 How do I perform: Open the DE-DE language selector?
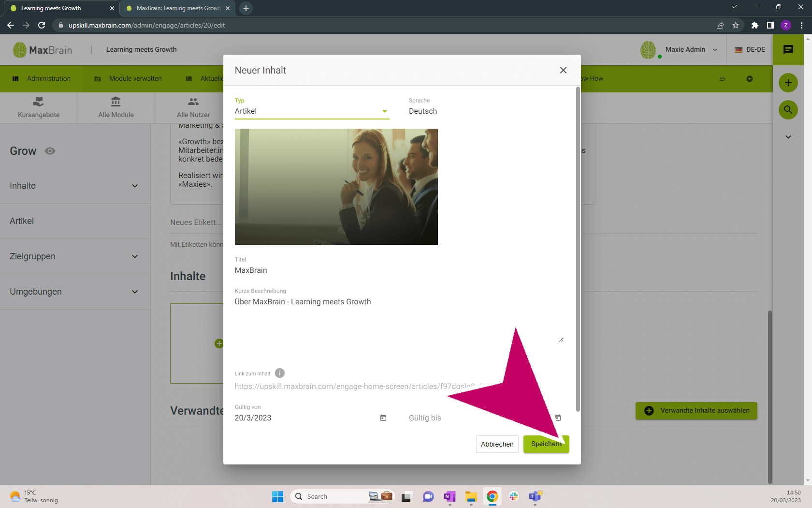coord(750,50)
